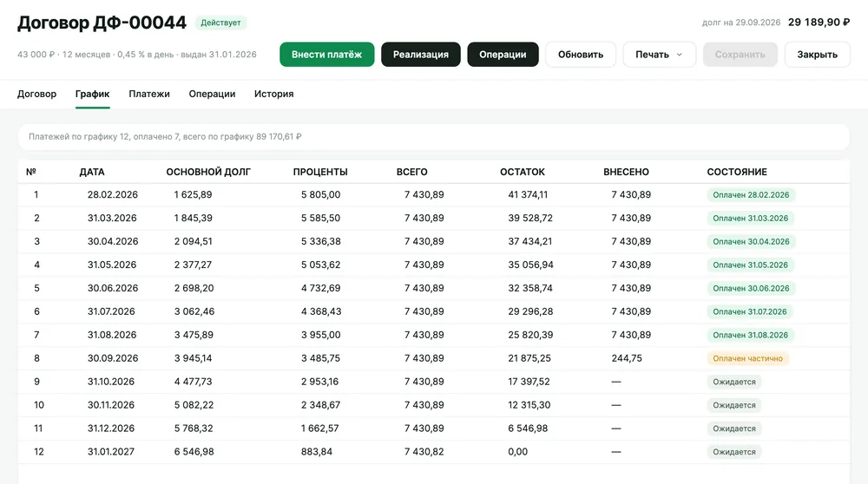The height and width of the screenshot is (484, 868).
Task: Click date cell 31.01.2027
Action: pyautogui.click(x=111, y=452)
